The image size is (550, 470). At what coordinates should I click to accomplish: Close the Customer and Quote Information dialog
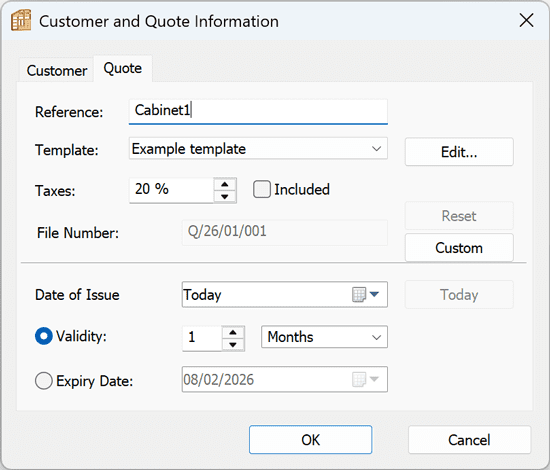[526, 20]
